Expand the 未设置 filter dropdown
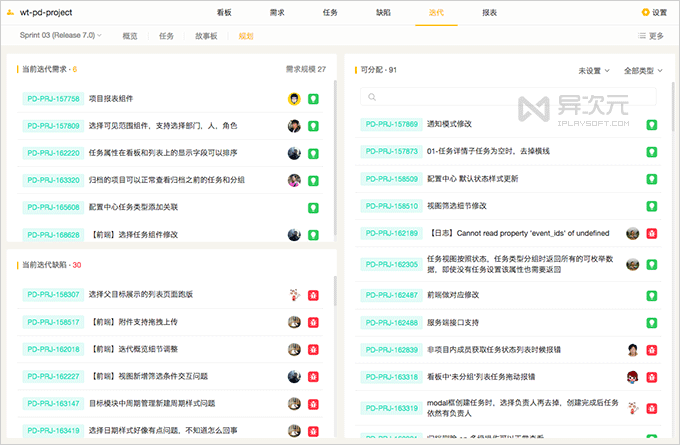The image size is (680, 445). 594,71
